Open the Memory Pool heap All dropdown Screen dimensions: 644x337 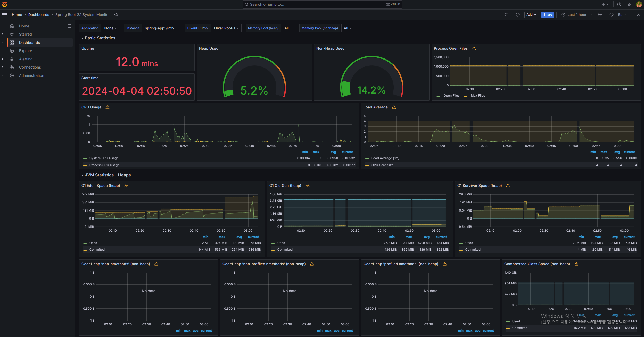[288, 28]
